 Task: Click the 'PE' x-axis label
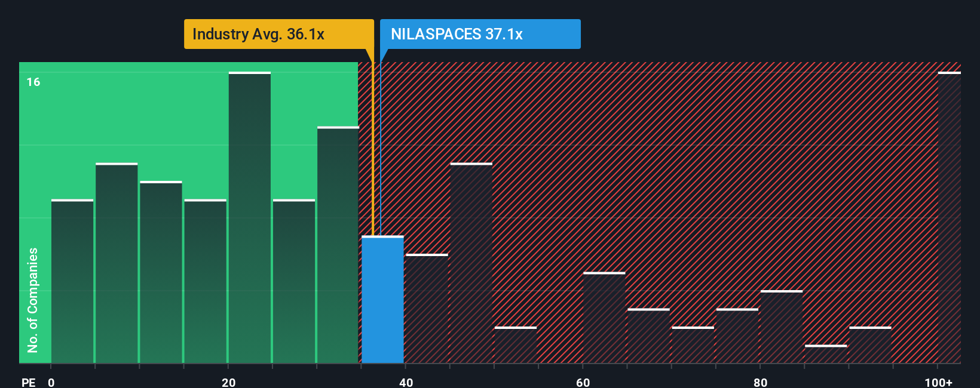point(28,382)
